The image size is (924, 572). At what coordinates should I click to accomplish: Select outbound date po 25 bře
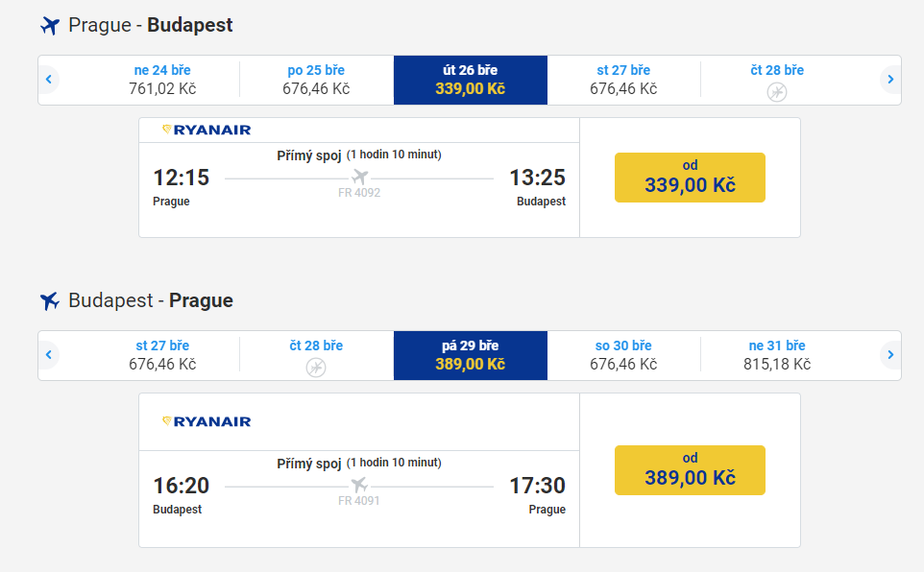click(316, 80)
